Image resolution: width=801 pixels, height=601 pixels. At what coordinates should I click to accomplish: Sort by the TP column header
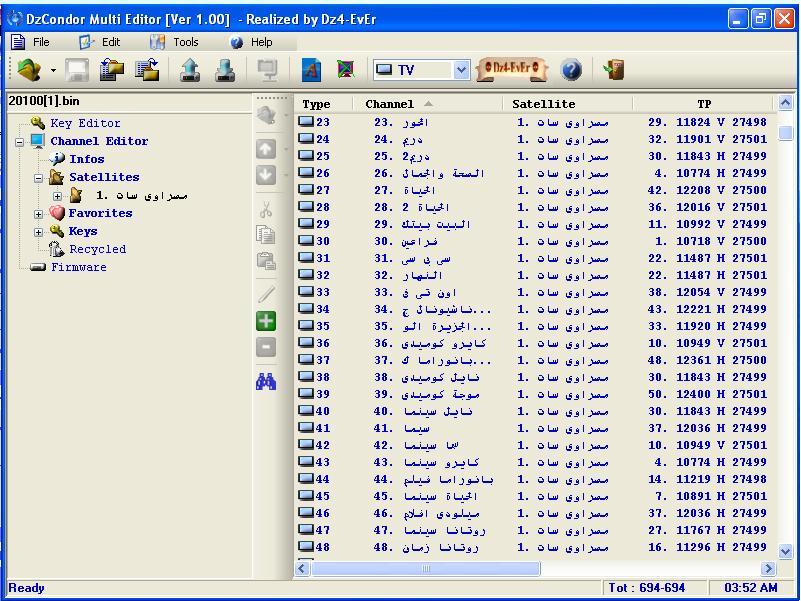[703, 104]
